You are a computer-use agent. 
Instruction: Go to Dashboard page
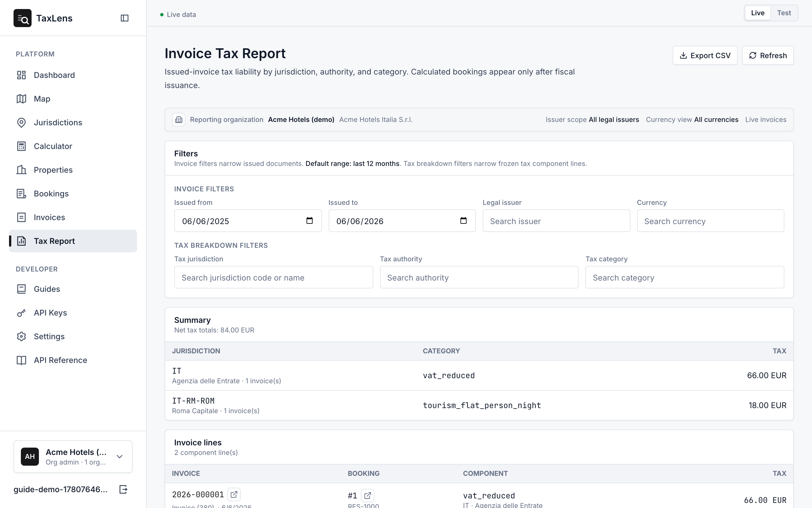[73, 75]
